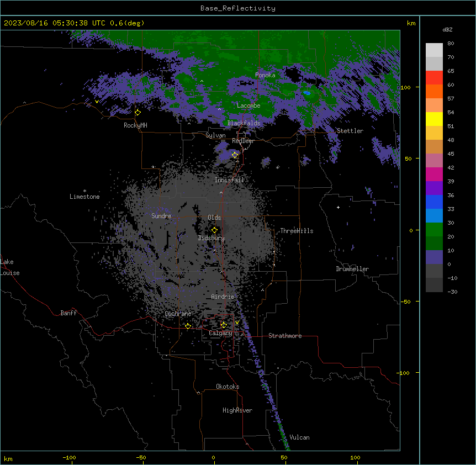
Task: Click the RockyMH town label
Action: pos(135,125)
